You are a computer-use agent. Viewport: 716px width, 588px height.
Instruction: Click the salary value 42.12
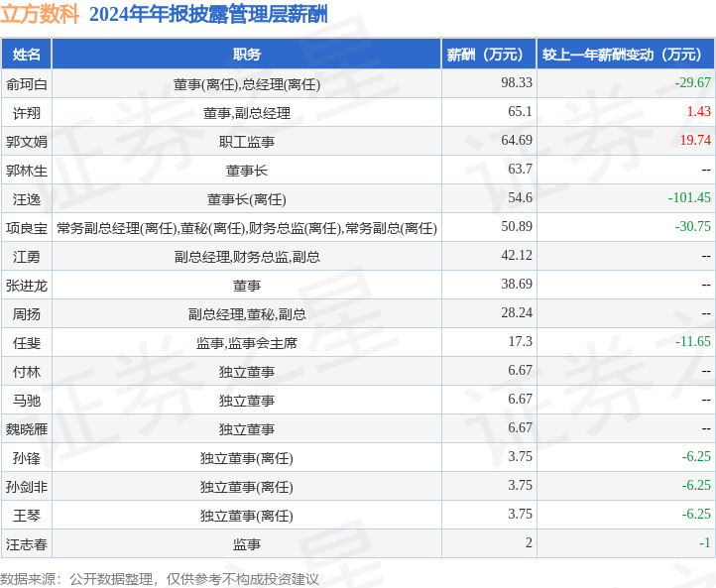point(517,255)
